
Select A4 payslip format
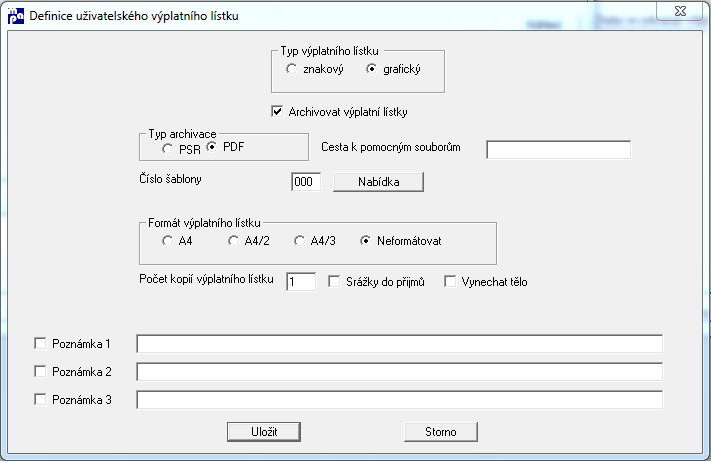[x=167, y=241]
